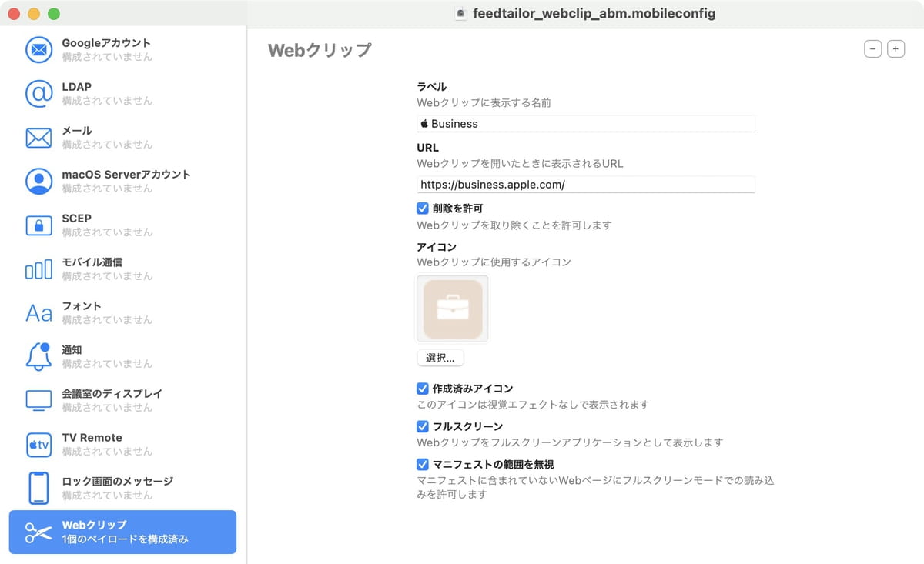Viewport: 924px width, 564px height.
Task: Open the メール payload label
Action: (x=77, y=131)
